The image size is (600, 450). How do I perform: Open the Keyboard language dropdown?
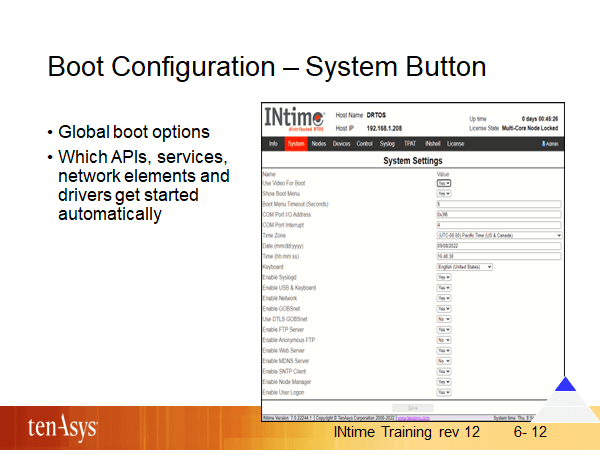[x=465, y=267]
